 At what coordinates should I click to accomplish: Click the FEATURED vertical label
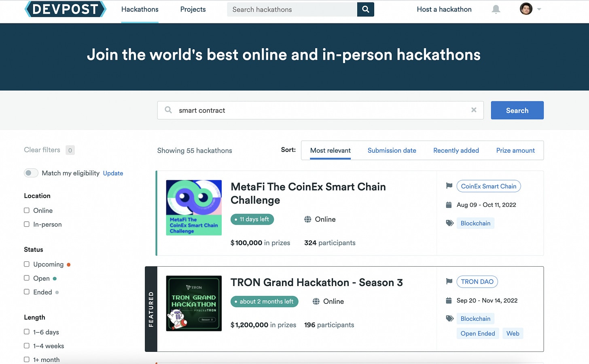151,309
